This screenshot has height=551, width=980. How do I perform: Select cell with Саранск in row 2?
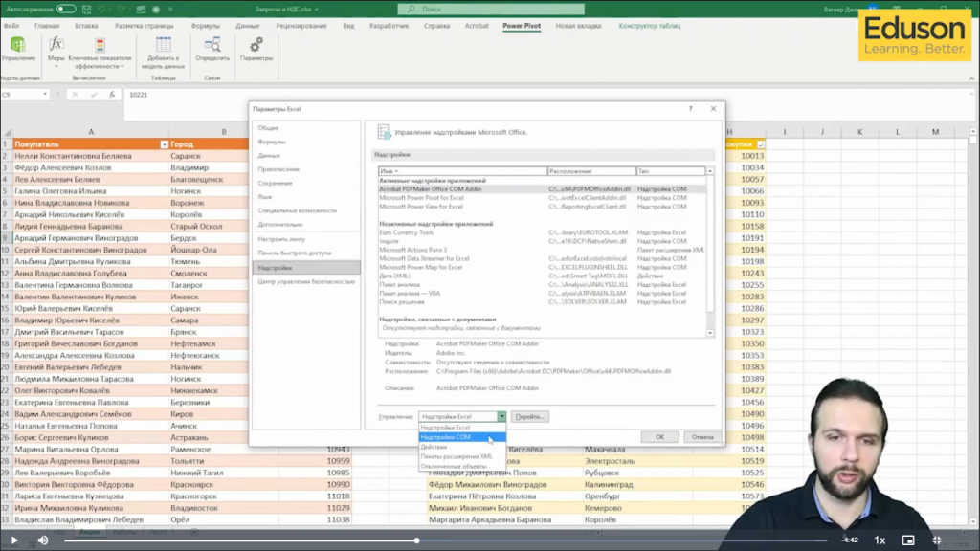[208, 156]
